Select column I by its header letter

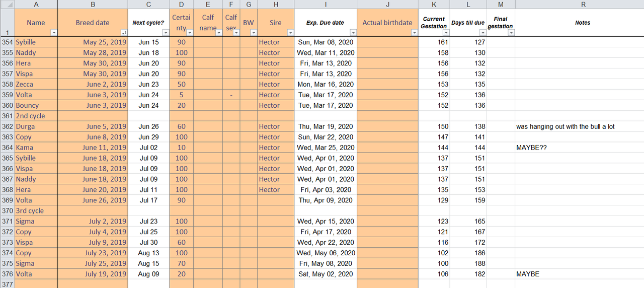click(x=326, y=5)
